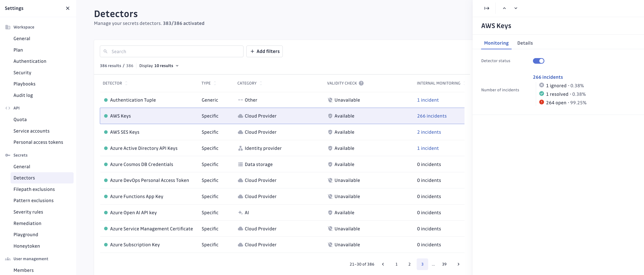The image size is (644, 275).
Task: Click Authentication Tuple Other category dashes icon
Action: [x=240, y=100]
